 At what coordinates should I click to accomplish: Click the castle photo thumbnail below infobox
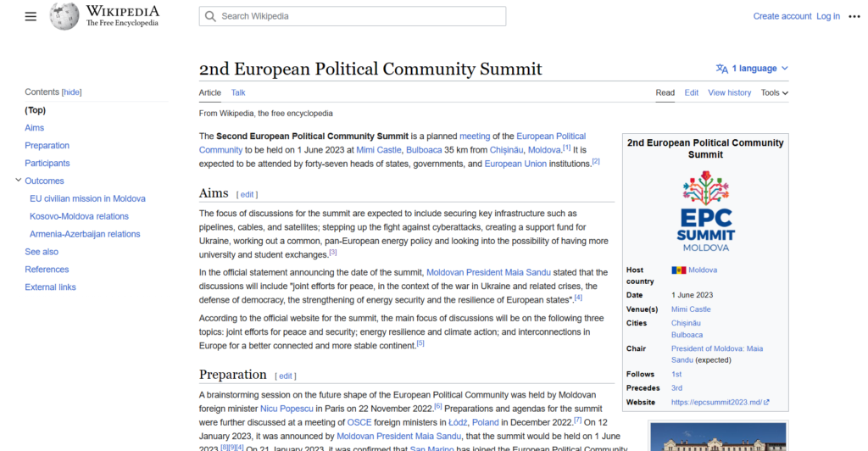point(718,437)
